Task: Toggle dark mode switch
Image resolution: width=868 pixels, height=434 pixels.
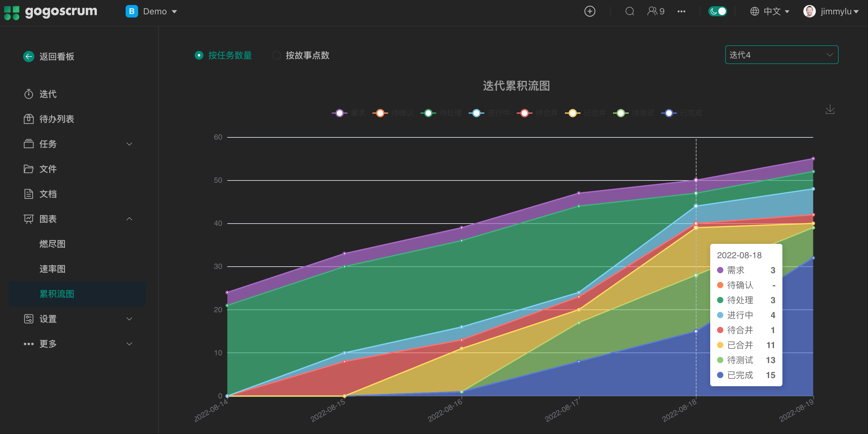Action: [717, 12]
